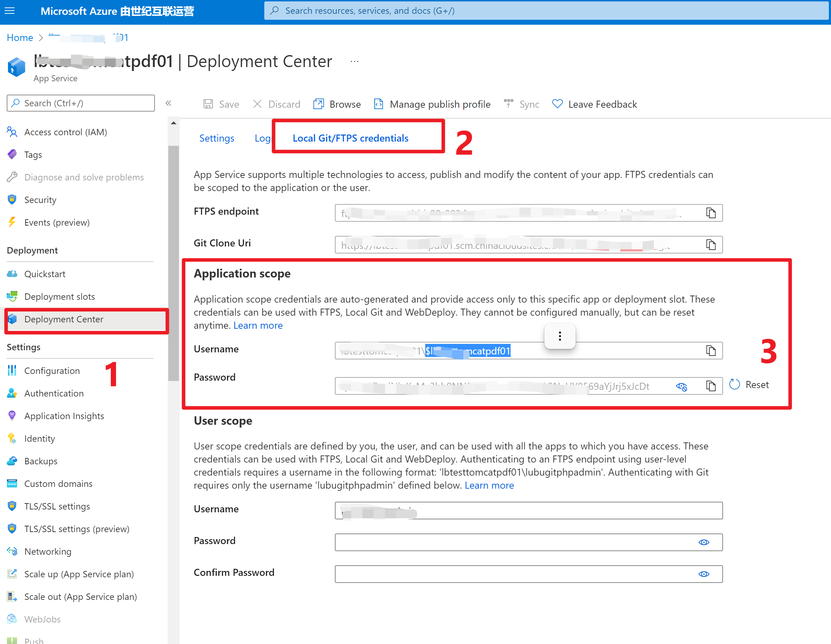Switch to the Settings tab

click(217, 138)
